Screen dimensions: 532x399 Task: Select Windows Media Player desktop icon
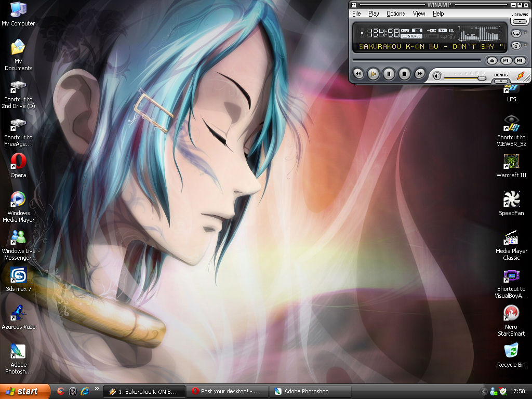(x=18, y=199)
